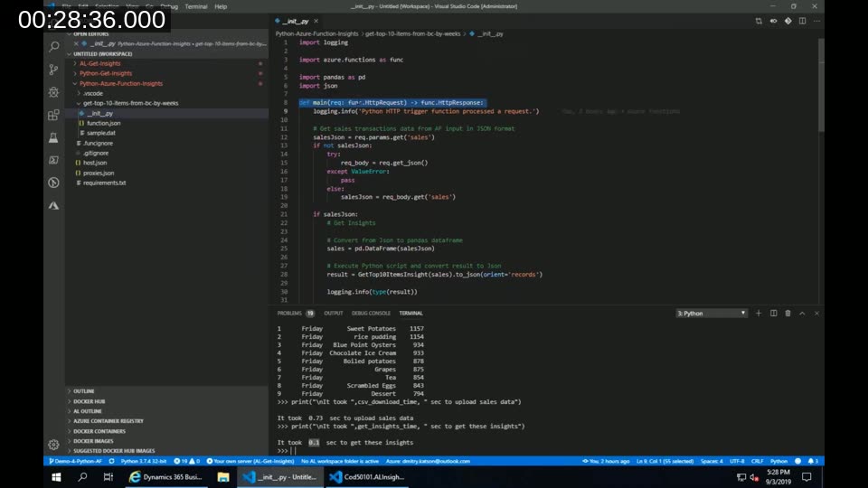Expand the Outline section
The image size is (868, 488).
point(83,391)
